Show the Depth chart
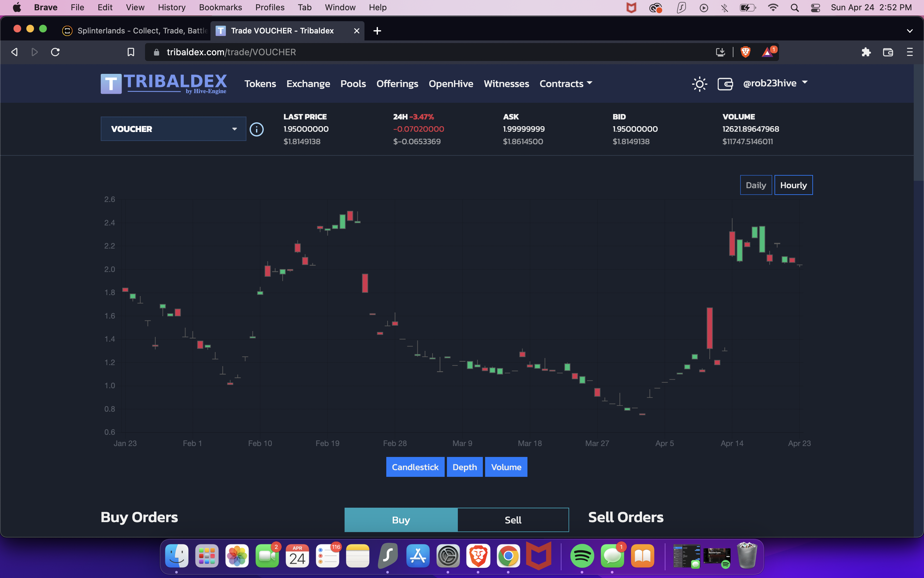This screenshot has width=924, height=578. pyautogui.click(x=465, y=467)
